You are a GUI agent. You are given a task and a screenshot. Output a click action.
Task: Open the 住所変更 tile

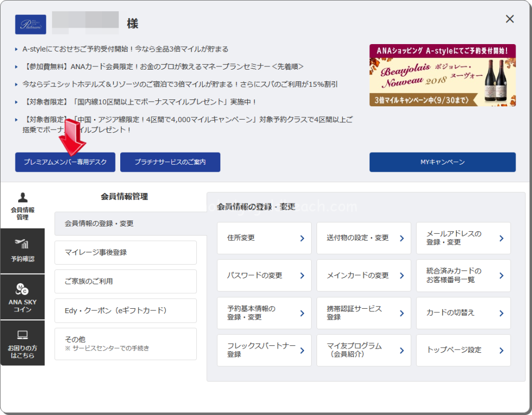[264, 238]
